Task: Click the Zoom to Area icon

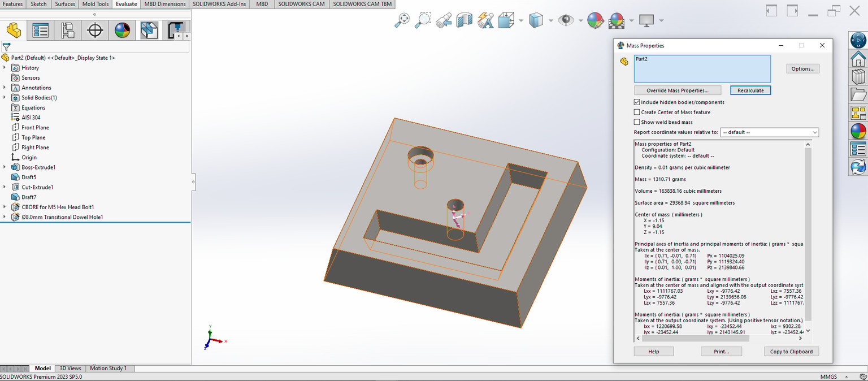Action: (423, 20)
